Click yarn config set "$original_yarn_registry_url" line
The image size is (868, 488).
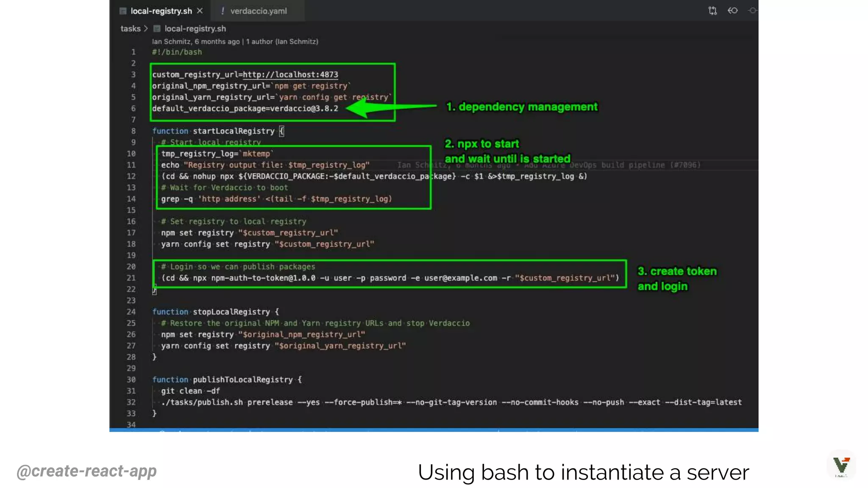[x=283, y=346]
